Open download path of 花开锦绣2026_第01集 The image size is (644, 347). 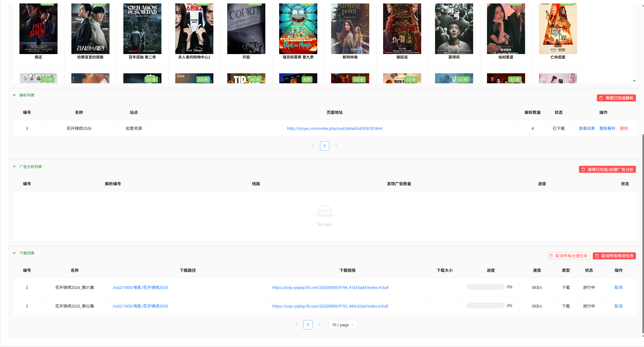(x=140, y=288)
